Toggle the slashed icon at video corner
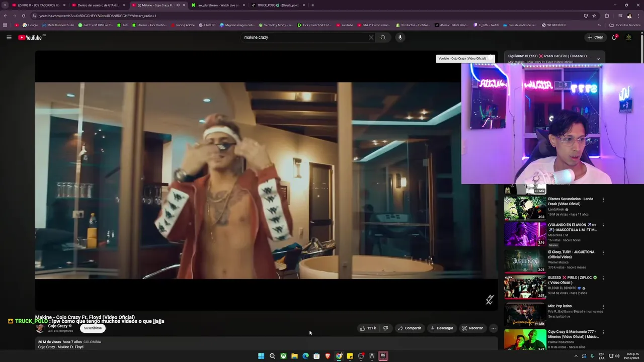 coord(490,300)
